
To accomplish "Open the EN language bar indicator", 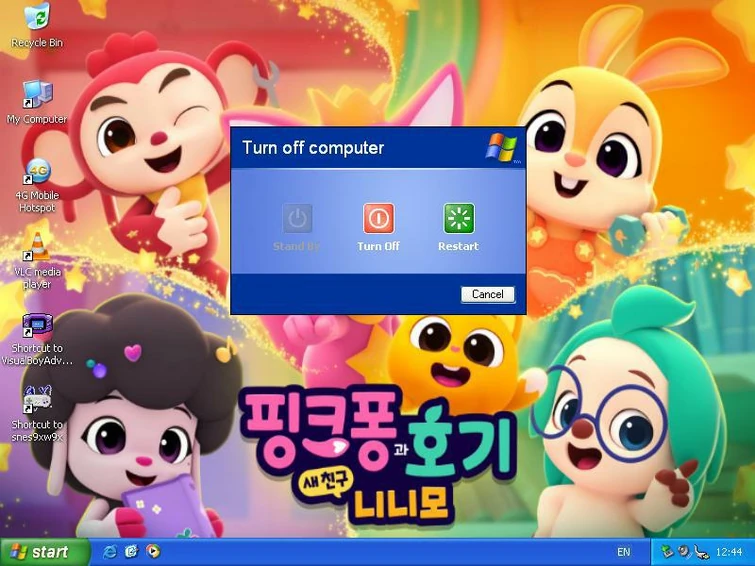I will 624,552.
